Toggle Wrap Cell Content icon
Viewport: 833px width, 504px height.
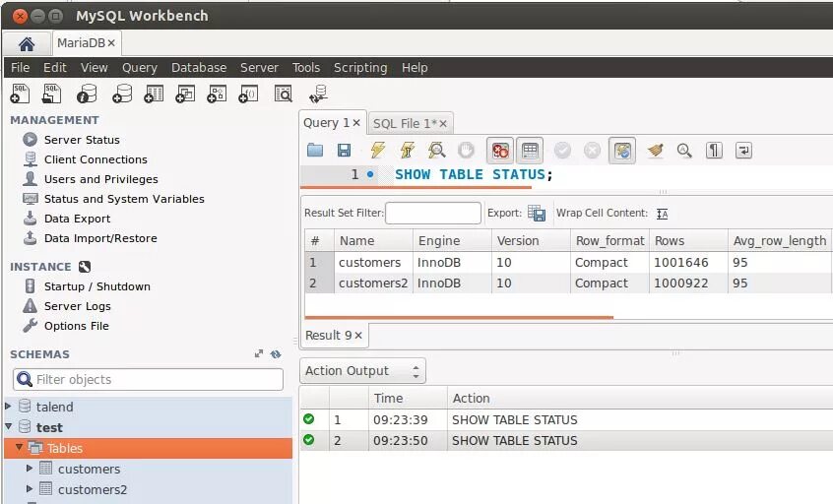pos(662,214)
